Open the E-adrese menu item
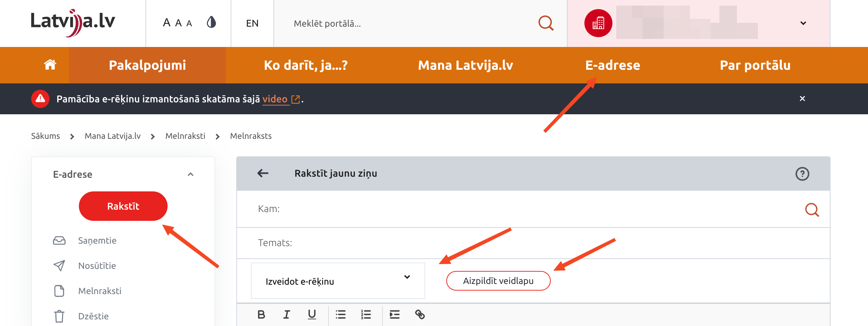This screenshot has width=868, height=326. coord(613,65)
